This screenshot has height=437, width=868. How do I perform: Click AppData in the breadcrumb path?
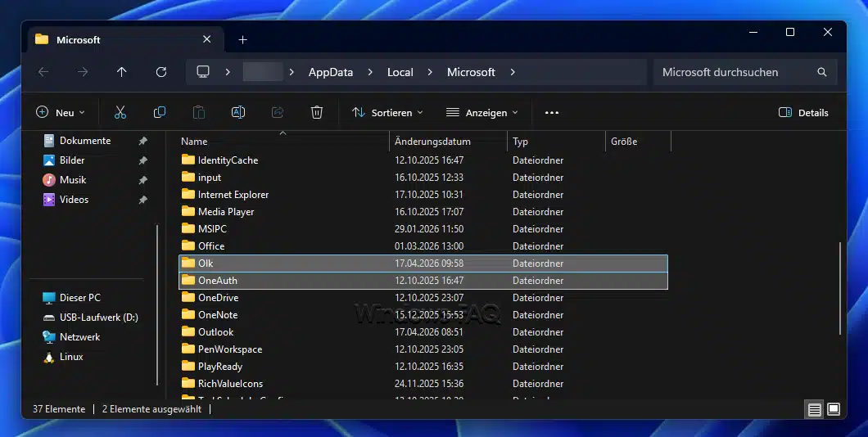pyautogui.click(x=331, y=72)
